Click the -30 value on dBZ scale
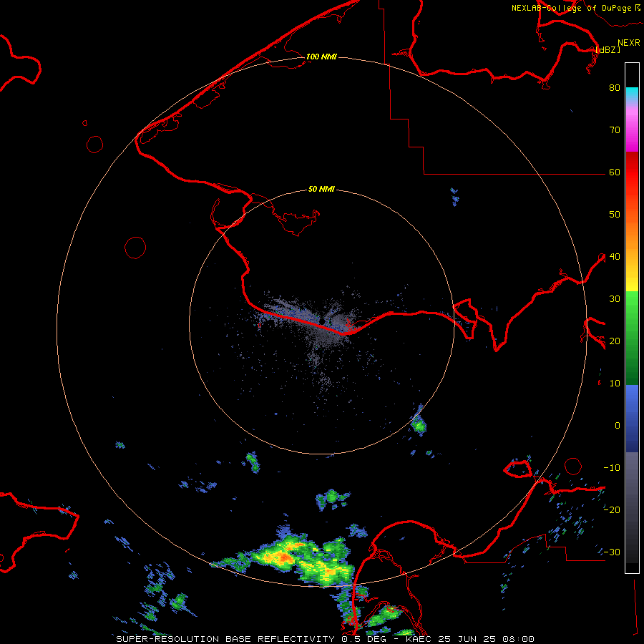The image size is (644, 644). pos(612,552)
